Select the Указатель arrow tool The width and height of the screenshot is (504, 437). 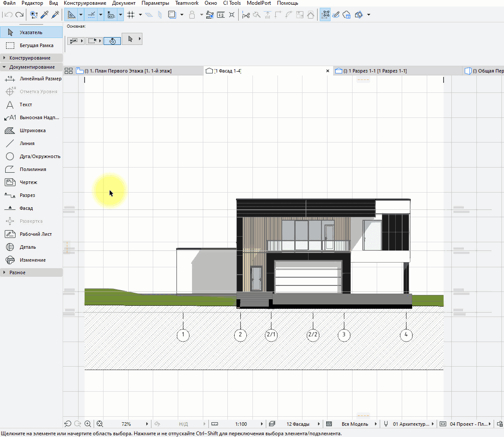point(31,32)
